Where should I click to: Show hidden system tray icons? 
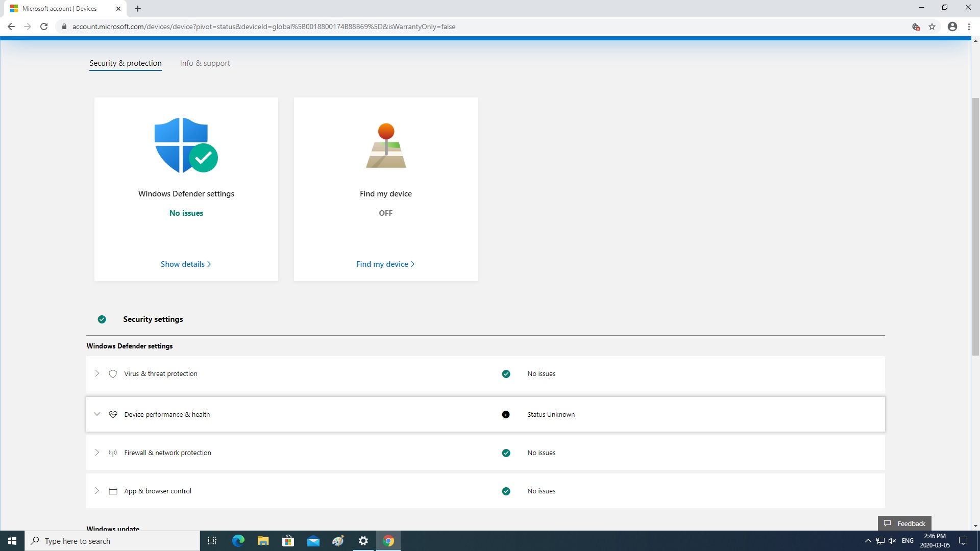point(868,541)
